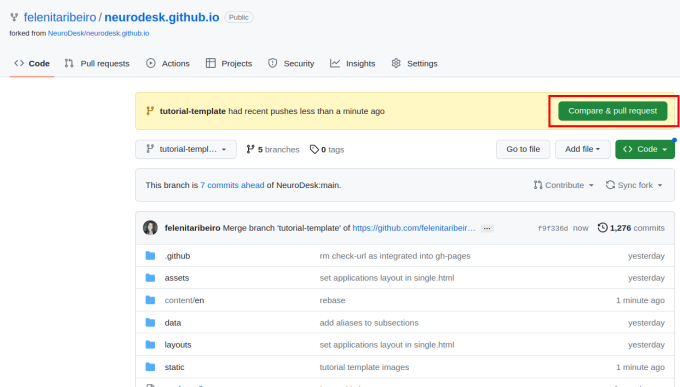
Task: Click the folder icon next to content/en
Action: tap(150, 300)
